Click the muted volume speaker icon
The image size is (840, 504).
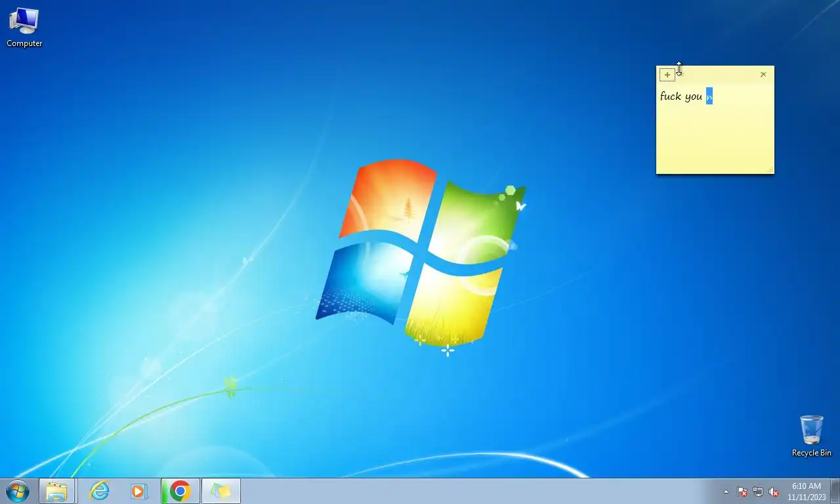pos(774,492)
